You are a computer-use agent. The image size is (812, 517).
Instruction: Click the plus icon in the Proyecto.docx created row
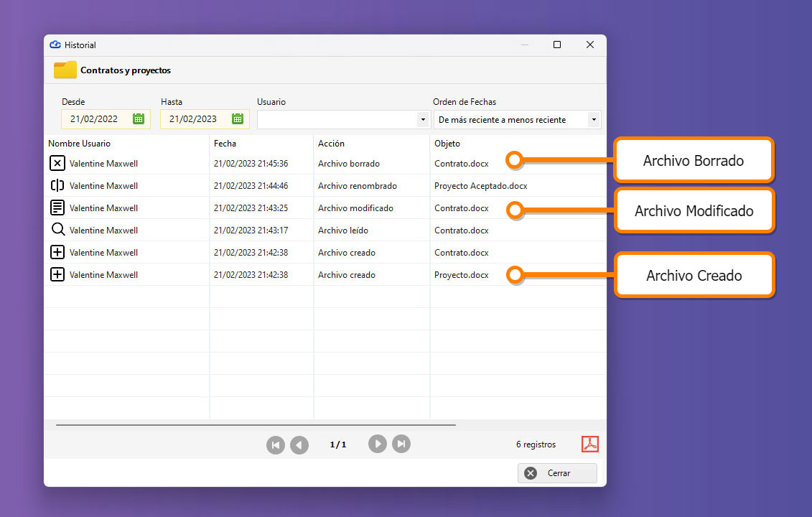point(57,274)
